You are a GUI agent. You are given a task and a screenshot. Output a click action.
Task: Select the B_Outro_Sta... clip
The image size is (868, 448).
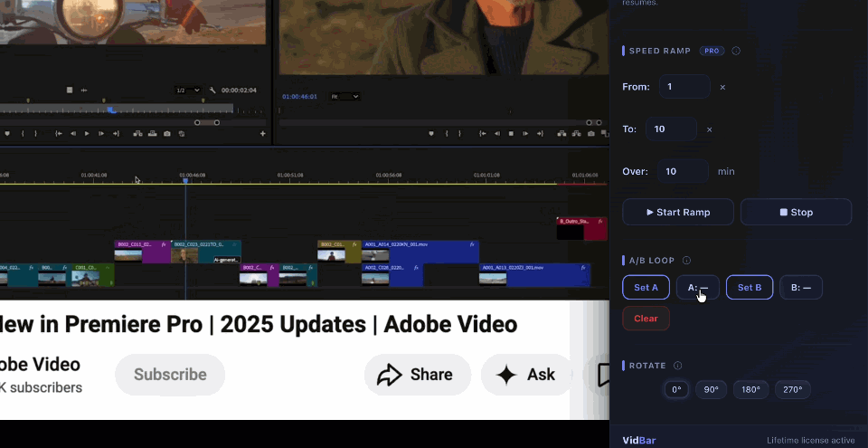pyautogui.click(x=581, y=228)
